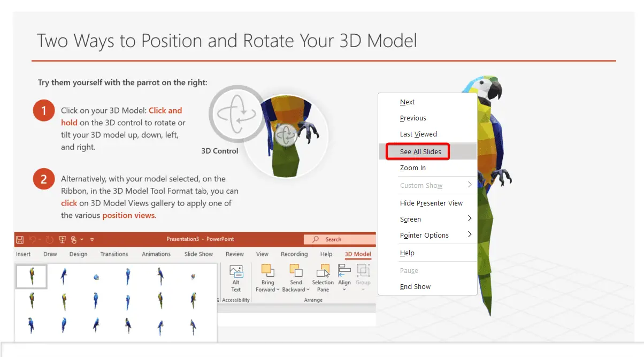Open the Screen submenu

427,219
